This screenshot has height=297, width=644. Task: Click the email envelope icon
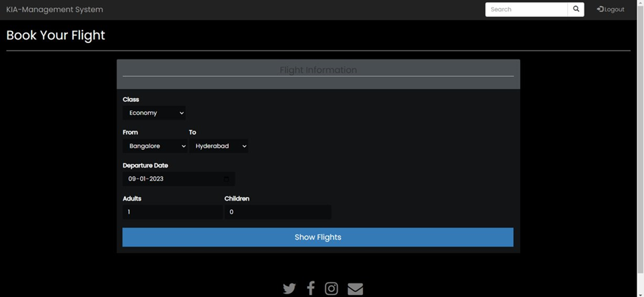click(x=356, y=289)
